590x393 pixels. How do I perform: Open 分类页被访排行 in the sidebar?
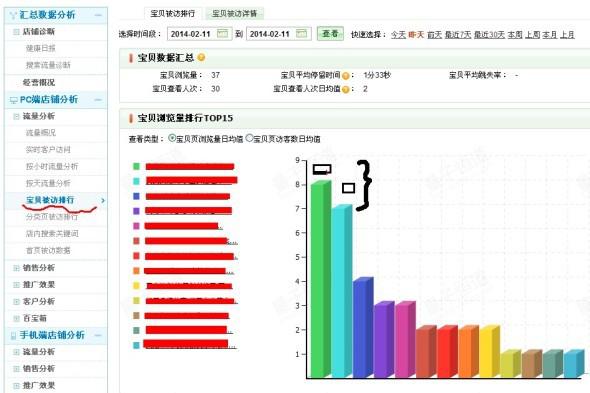52,217
